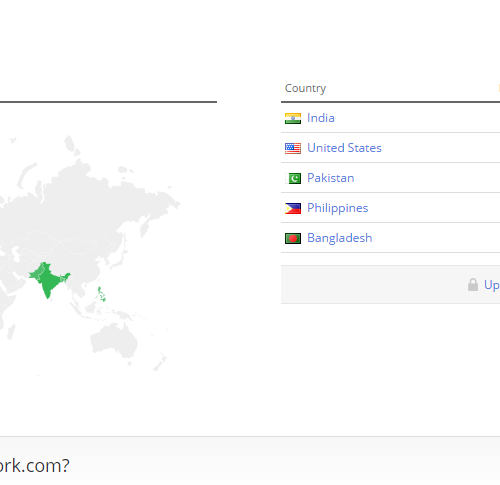Image resolution: width=500 pixels, height=485 pixels.
Task: Open the Pakistan country link
Action: pos(330,178)
